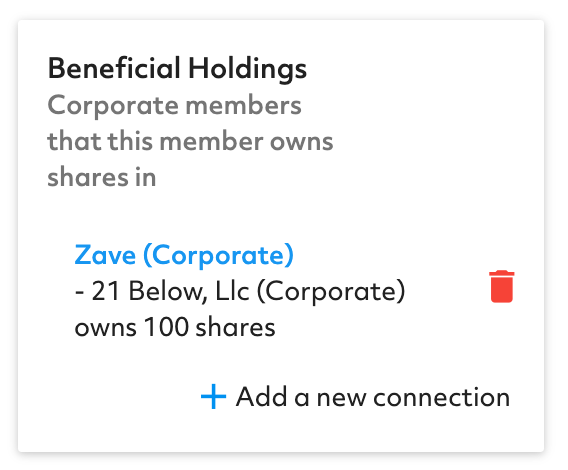Click the 100 shares count
The height and width of the screenshot is (470, 568).
pos(209,327)
